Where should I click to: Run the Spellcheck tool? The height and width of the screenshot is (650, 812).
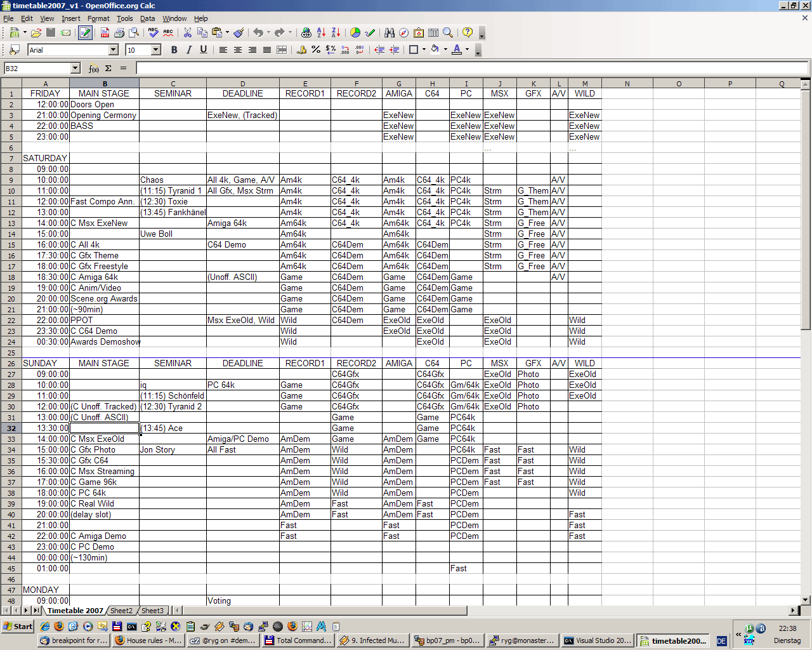[154, 32]
